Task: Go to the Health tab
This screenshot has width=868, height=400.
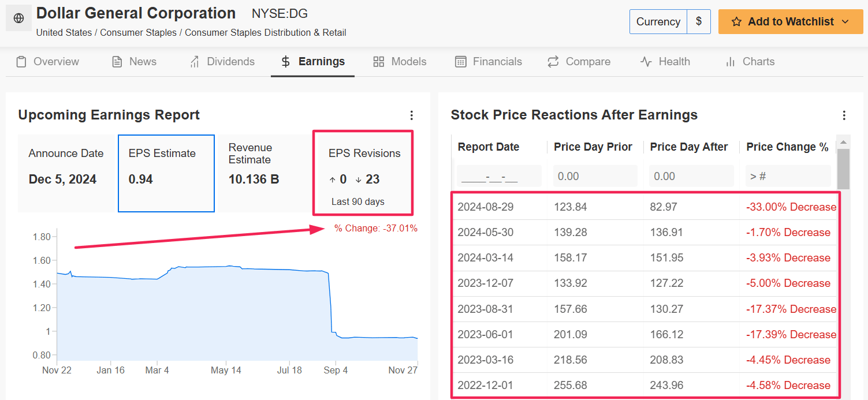Action: click(665, 62)
